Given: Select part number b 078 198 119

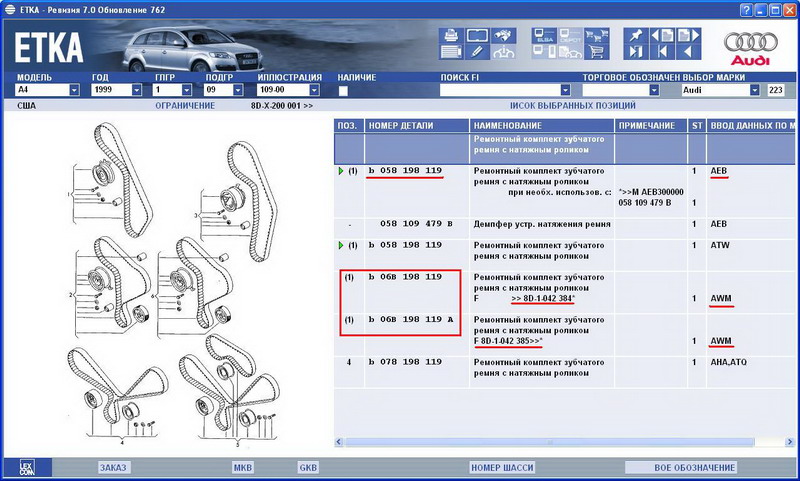Looking at the screenshot, I should point(405,362).
